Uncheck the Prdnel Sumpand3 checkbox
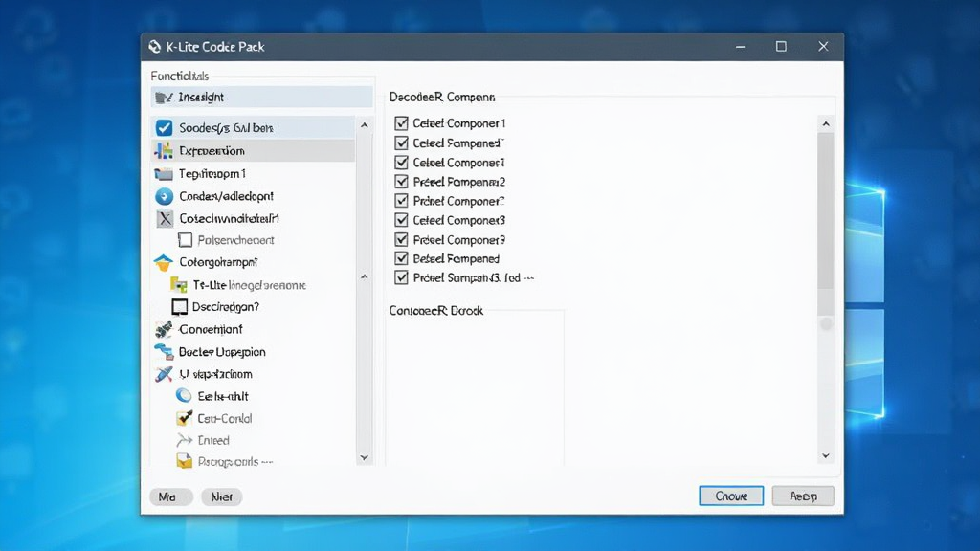 401,277
